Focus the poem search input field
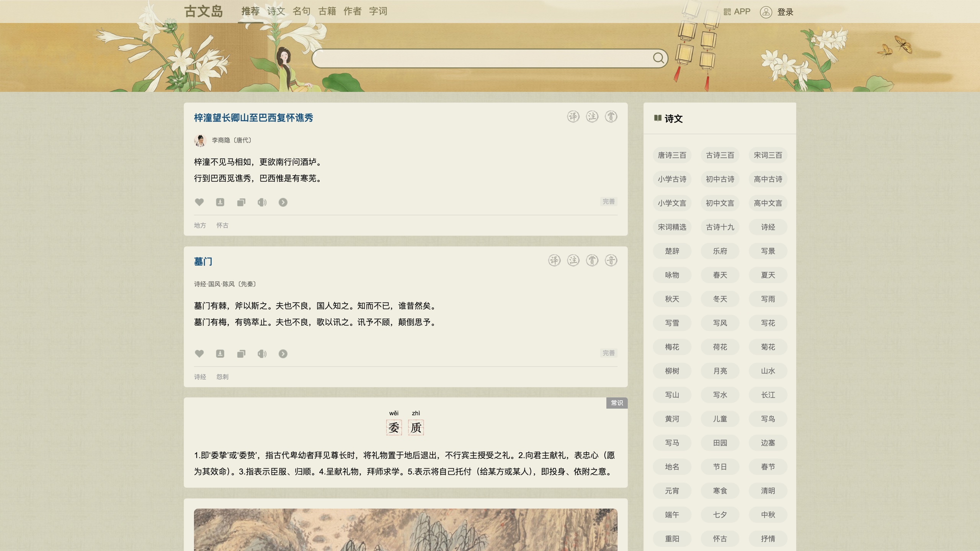 482,58
